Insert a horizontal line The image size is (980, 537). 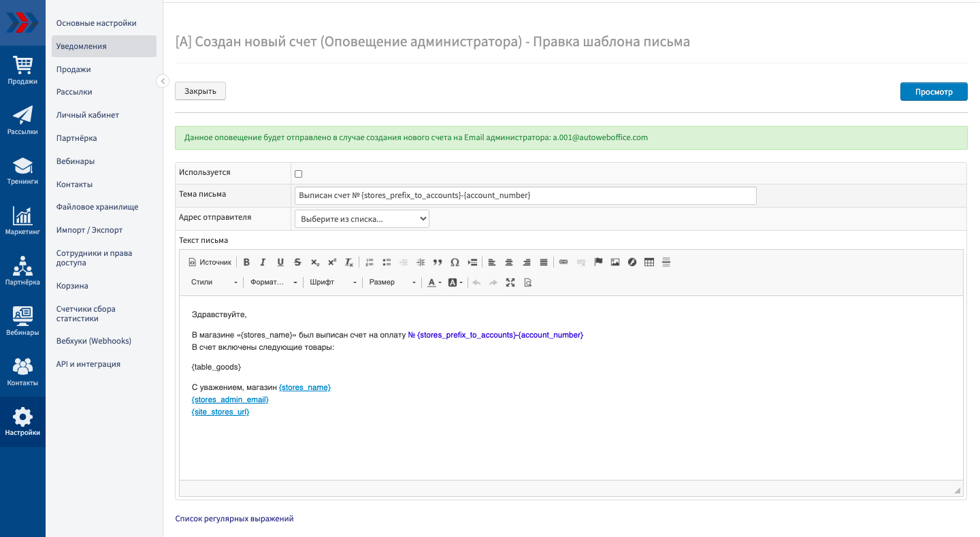[666, 262]
